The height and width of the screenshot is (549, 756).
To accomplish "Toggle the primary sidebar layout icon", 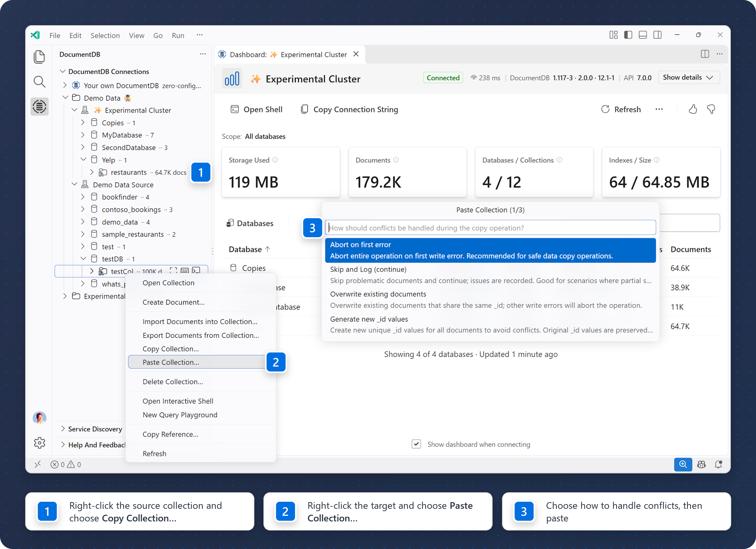I will point(628,35).
